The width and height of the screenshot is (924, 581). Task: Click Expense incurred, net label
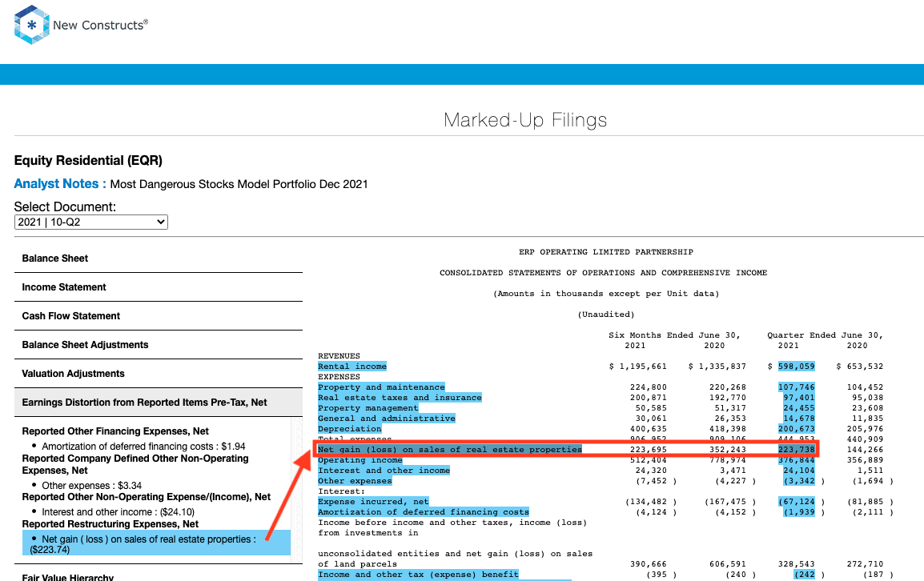(373, 502)
